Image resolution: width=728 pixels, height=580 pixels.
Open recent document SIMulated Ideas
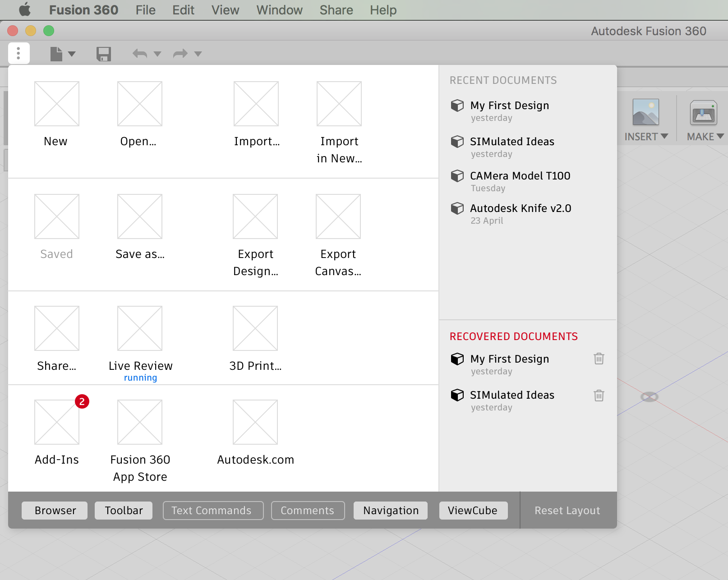502,147
